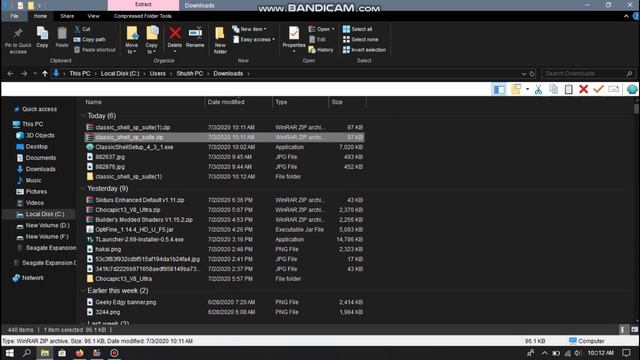Image resolution: width=640 pixels, height=360 pixels.
Task: Go up one folder level
Action: coord(44,74)
